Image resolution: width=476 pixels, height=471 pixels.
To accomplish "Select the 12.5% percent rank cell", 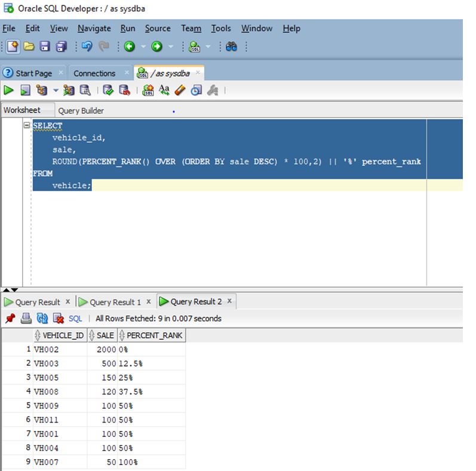I will [x=152, y=363].
